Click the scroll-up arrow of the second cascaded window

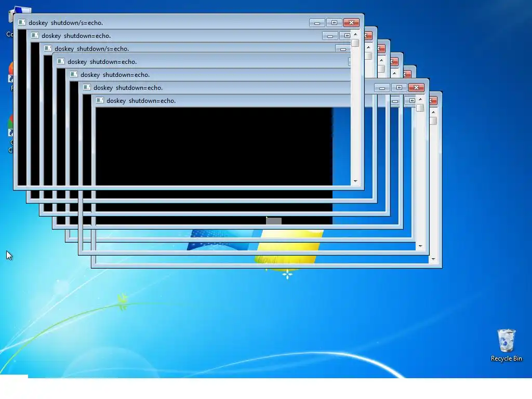click(x=368, y=47)
